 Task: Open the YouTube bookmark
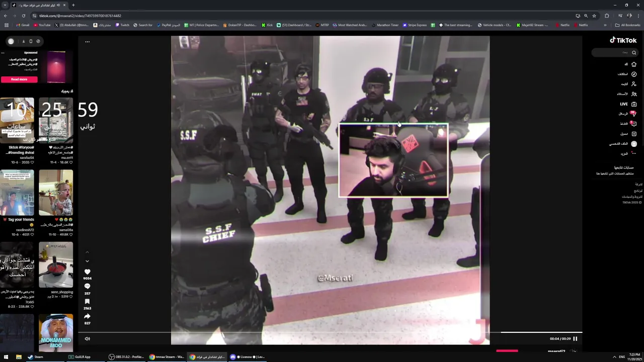pos(42,25)
